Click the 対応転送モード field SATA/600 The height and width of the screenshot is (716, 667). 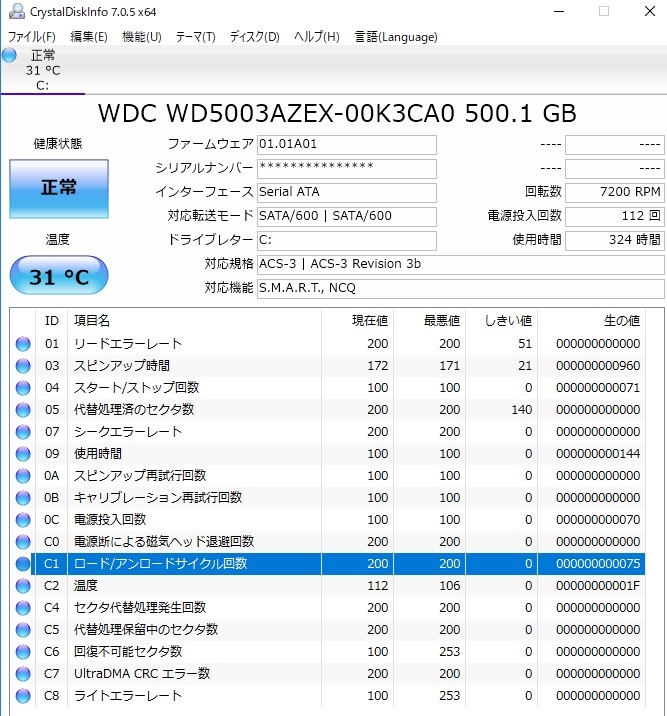tap(347, 216)
